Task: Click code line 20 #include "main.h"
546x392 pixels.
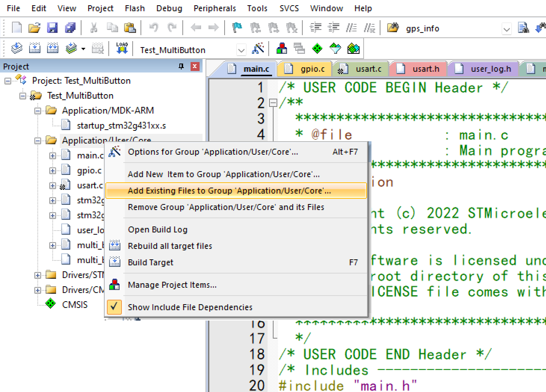Action: click(x=348, y=385)
